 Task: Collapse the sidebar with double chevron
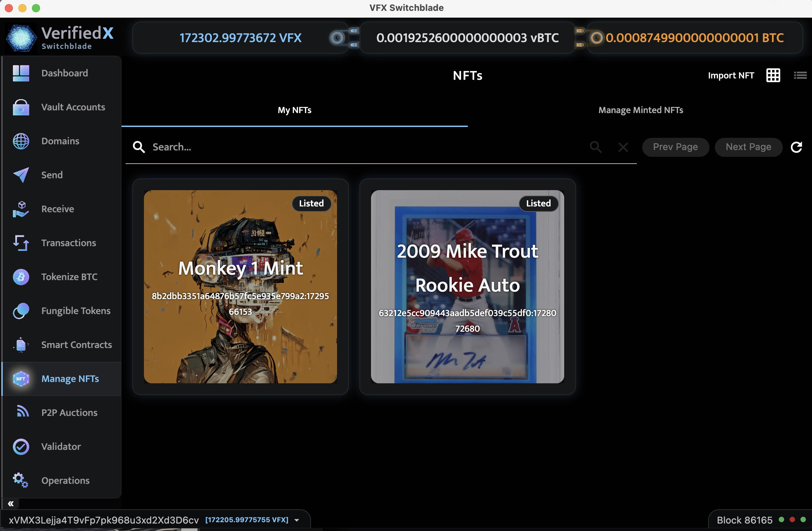coord(11,504)
